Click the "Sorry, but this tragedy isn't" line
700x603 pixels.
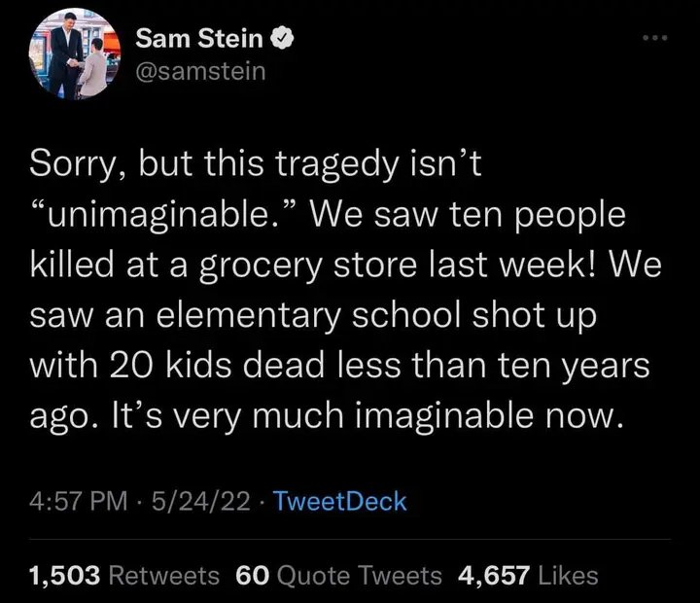(258, 165)
